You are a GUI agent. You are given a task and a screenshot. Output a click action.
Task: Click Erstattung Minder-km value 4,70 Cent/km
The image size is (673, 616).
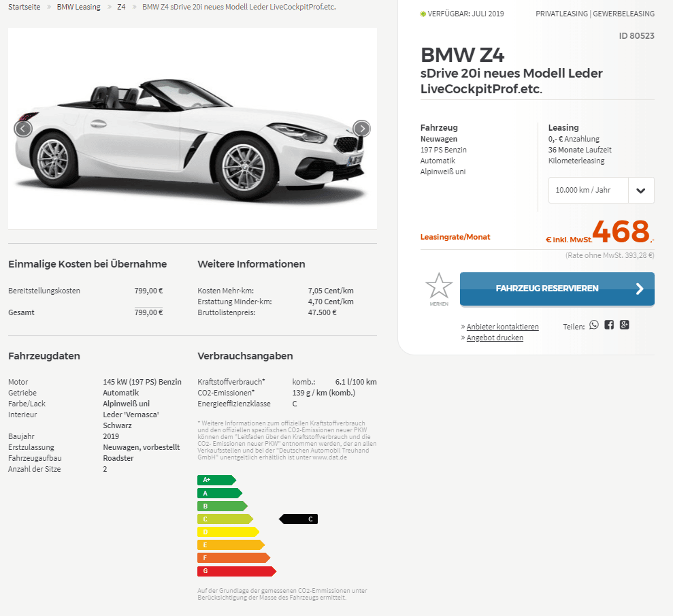331,302
